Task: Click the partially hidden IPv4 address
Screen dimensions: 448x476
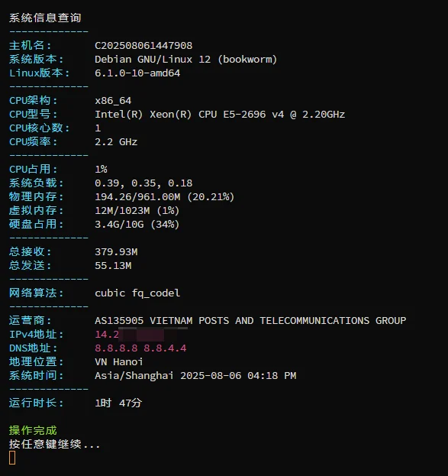Action: click(141, 334)
